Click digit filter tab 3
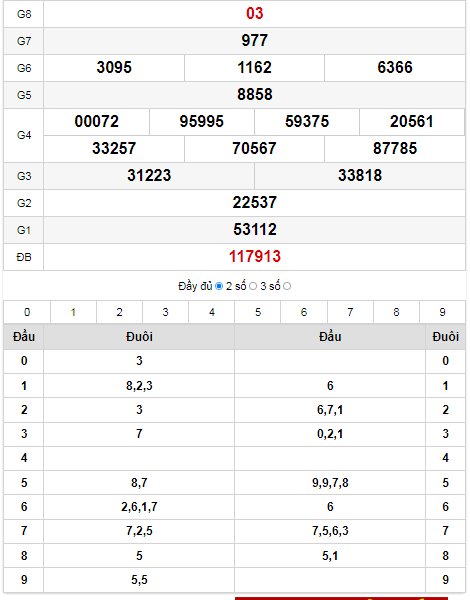Screen dimensions: 470x600 tap(165, 312)
